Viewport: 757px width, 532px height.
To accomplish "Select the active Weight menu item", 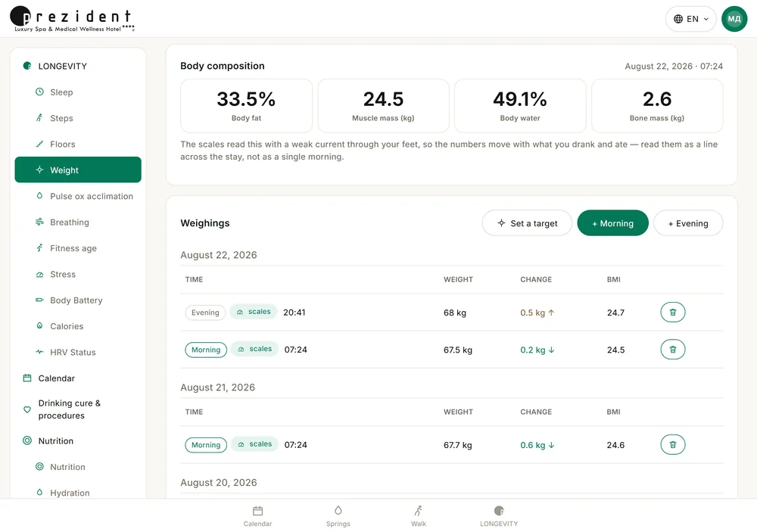I will pos(78,170).
